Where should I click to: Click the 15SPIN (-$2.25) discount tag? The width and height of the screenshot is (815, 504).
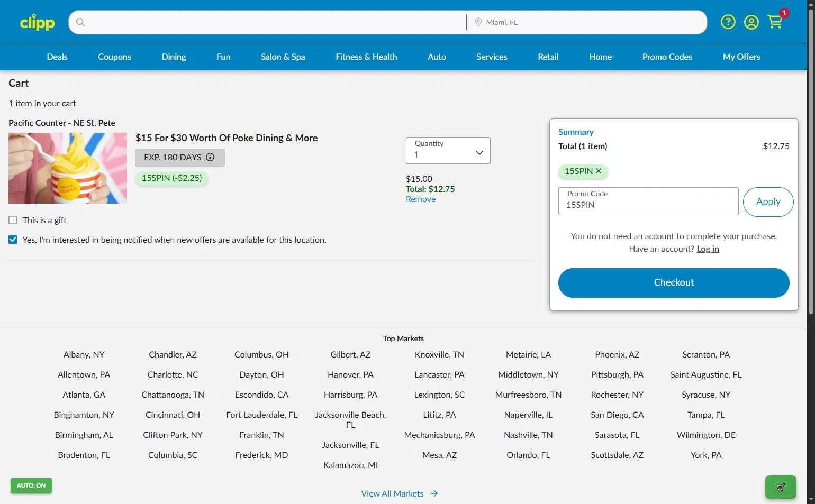[172, 178]
